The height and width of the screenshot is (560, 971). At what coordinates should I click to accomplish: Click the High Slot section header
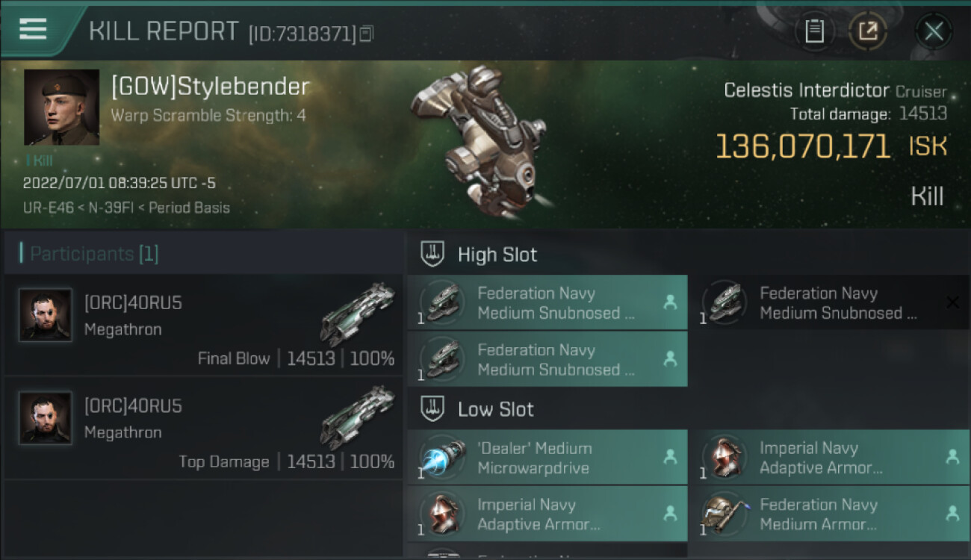pos(497,255)
